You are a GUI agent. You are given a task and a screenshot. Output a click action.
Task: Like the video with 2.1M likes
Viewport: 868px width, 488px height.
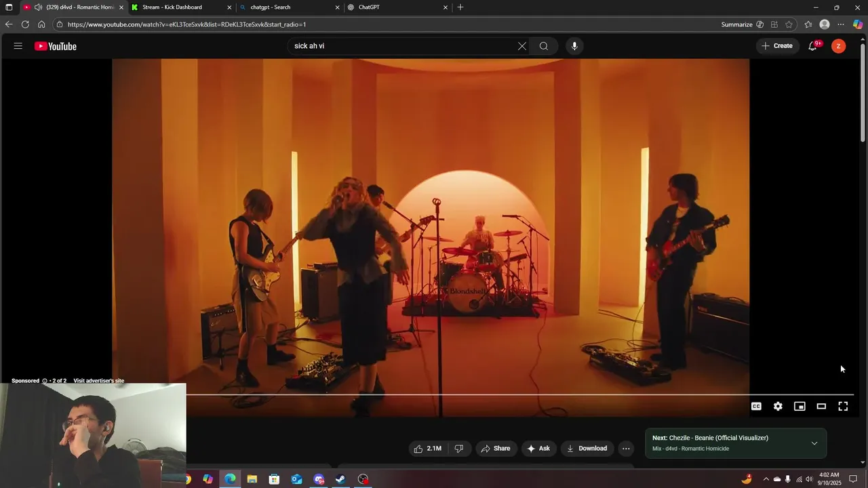pyautogui.click(x=428, y=449)
